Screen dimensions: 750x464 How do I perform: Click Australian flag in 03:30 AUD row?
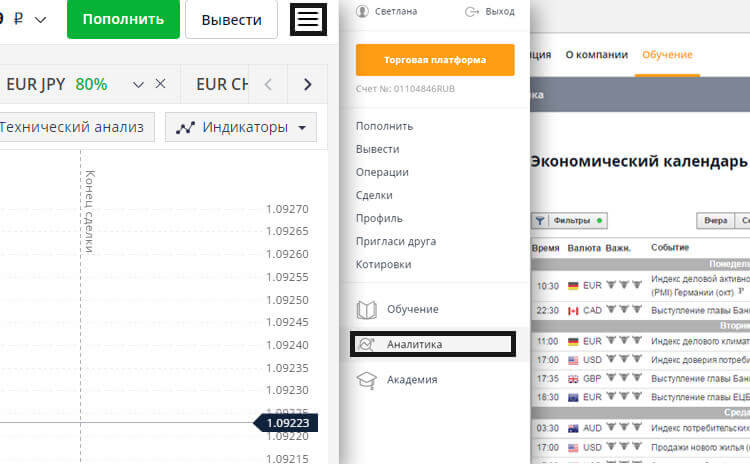573,429
